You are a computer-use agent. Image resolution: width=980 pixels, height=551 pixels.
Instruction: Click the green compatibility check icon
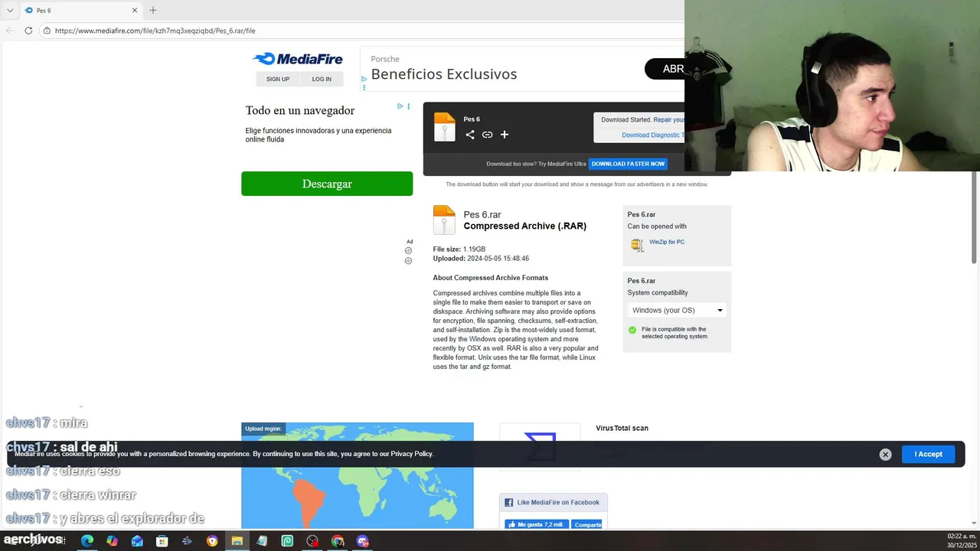tap(632, 331)
